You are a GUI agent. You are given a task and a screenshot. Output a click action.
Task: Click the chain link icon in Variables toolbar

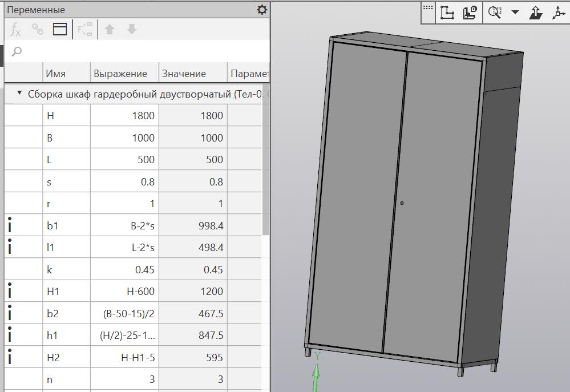[38, 29]
